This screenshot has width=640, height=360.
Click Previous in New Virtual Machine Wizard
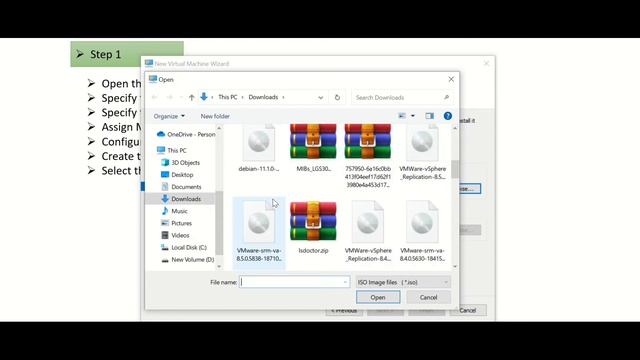point(344,312)
